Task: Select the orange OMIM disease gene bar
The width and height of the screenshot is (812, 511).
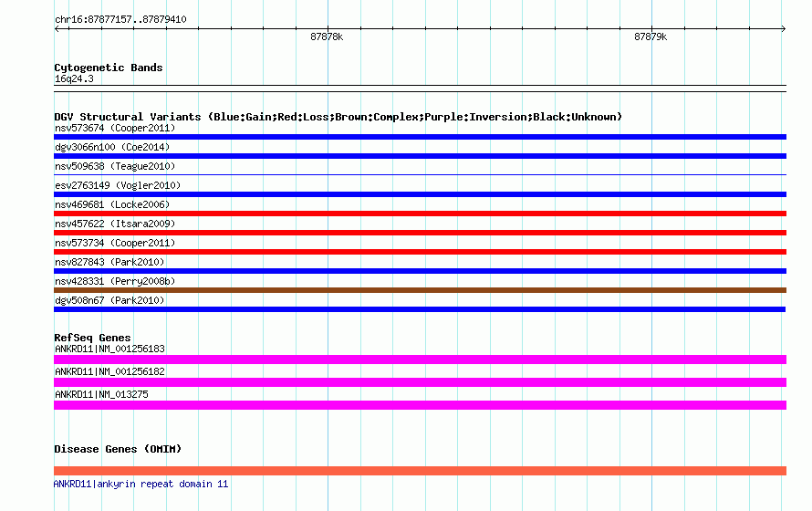Action: click(420, 471)
